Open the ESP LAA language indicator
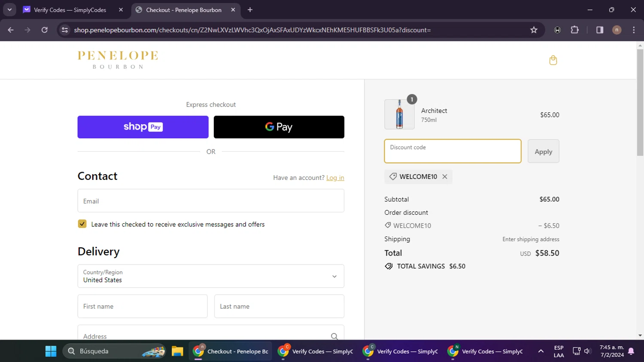The image size is (644, 362). click(559, 351)
